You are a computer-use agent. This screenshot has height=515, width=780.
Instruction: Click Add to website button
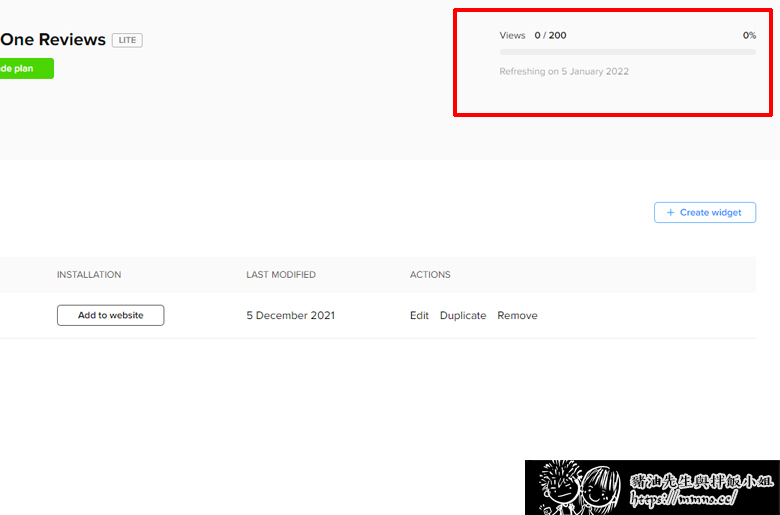pos(110,315)
